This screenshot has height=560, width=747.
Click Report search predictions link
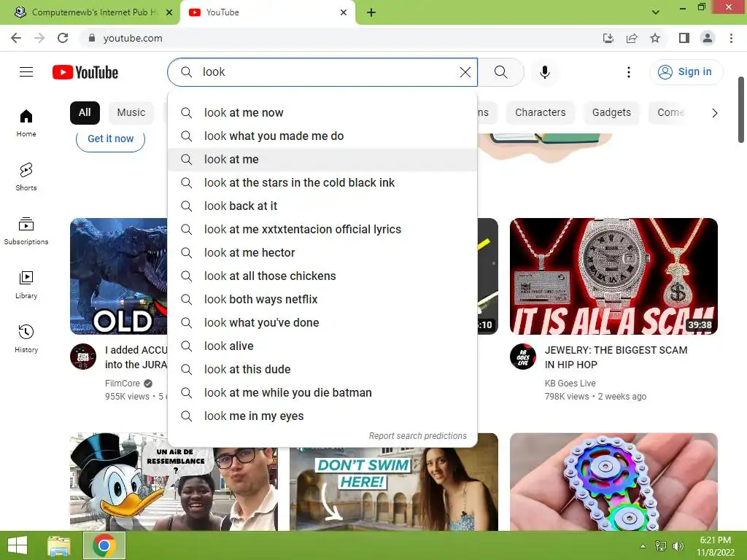tap(418, 436)
